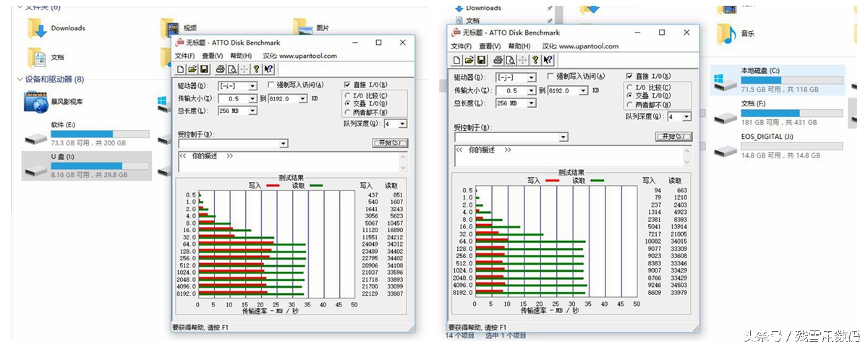Click the 文档 (F:) capacity bar
868x347 pixels.
point(792,113)
